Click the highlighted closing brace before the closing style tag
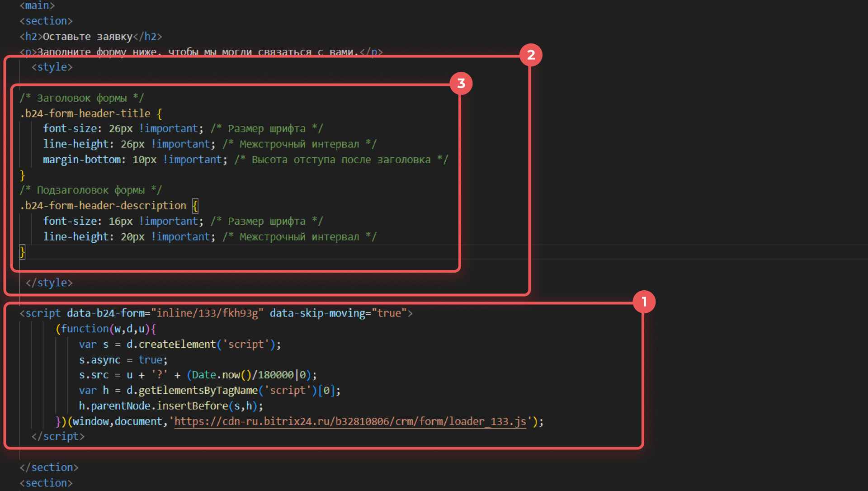Image resolution: width=868 pixels, height=491 pixels. pyautogui.click(x=23, y=252)
